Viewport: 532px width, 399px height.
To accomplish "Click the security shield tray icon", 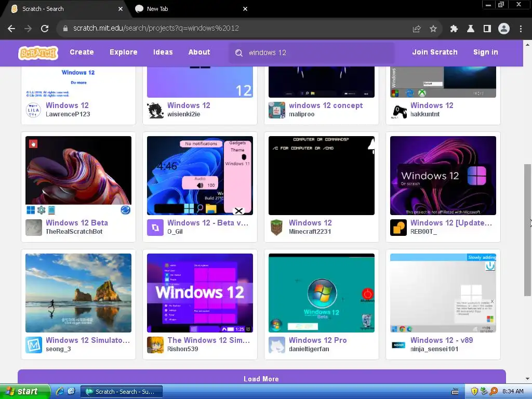I will click(474, 392).
